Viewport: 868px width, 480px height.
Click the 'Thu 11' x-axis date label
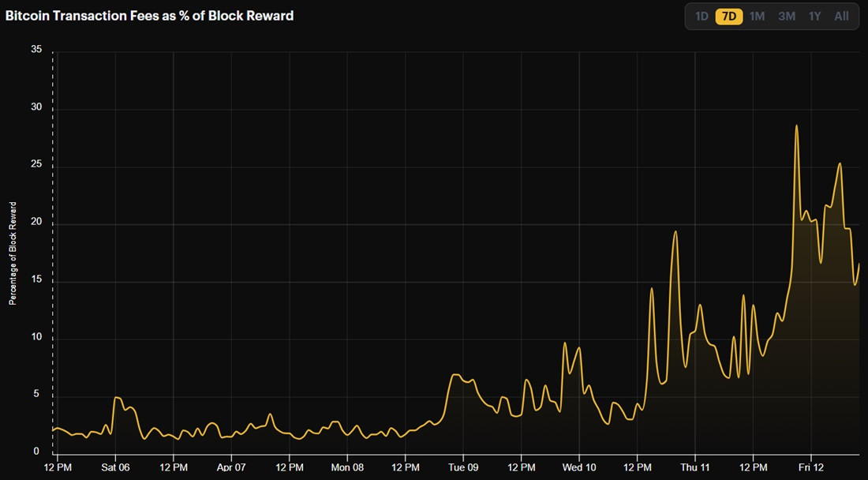tap(695, 467)
